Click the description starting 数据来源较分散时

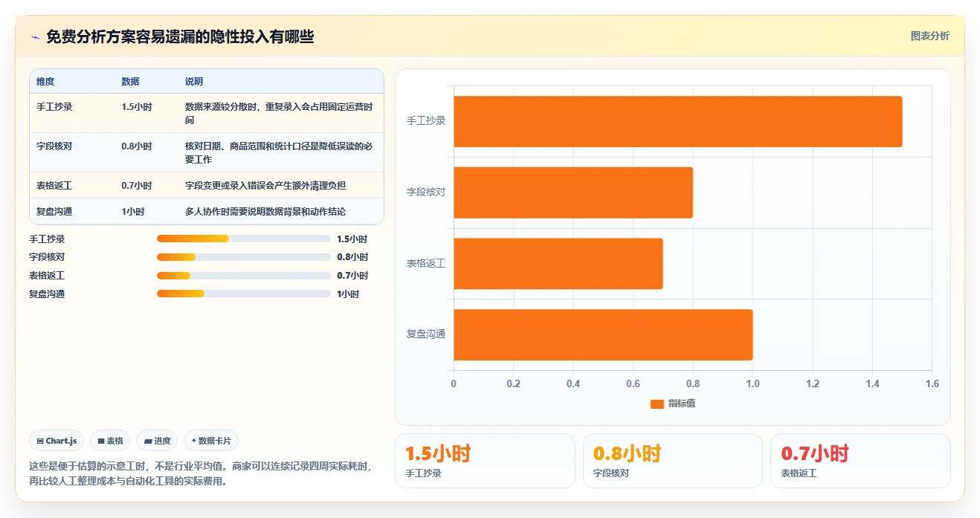click(x=279, y=113)
